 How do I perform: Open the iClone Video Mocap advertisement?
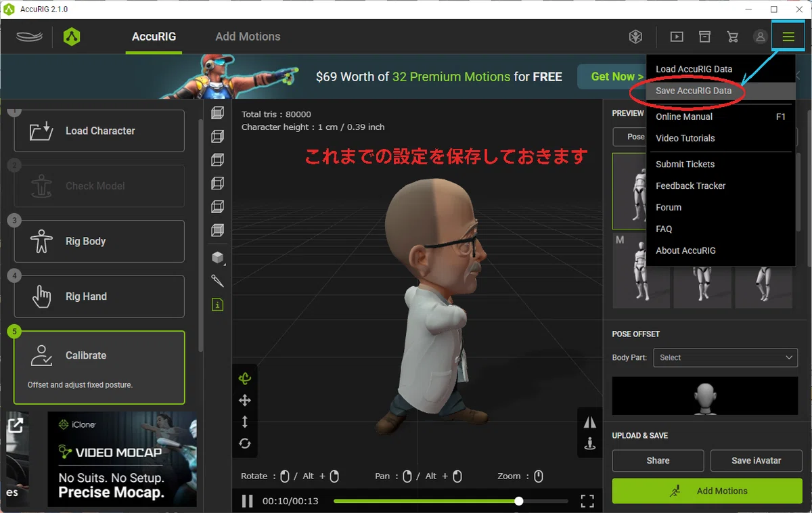pyautogui.click(x=122, y=459)
